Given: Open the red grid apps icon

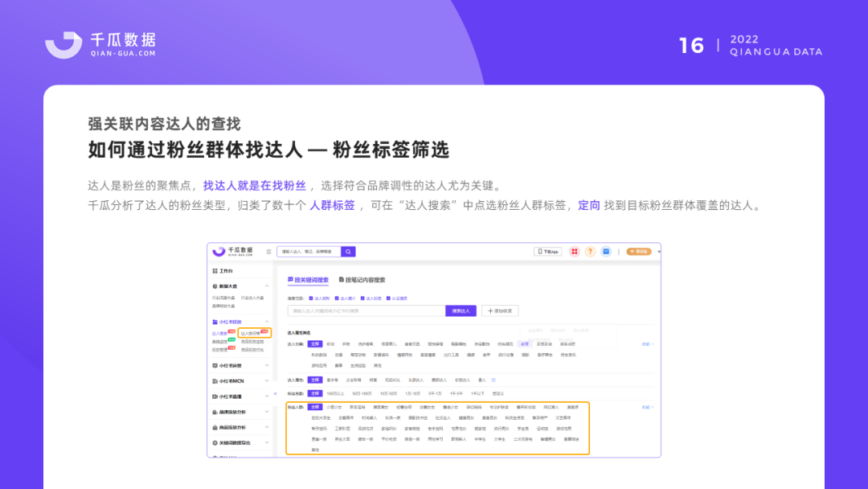Looking at the screenshot, I should coord(575,252).
